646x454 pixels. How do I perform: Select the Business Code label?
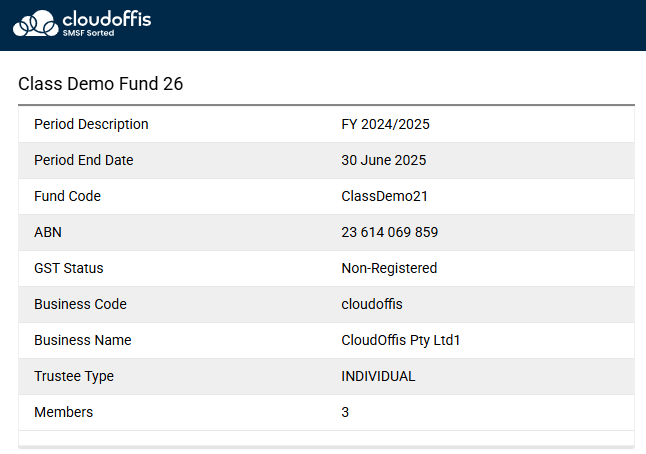80,304
